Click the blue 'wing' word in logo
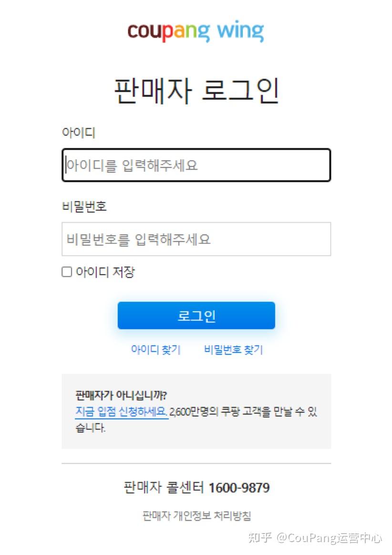 click(240, 31)
